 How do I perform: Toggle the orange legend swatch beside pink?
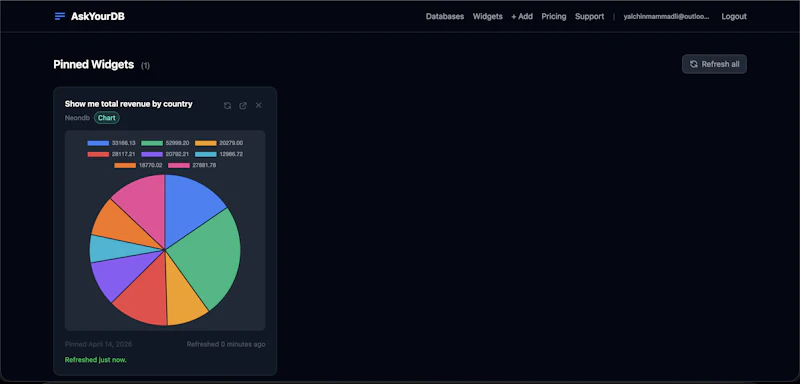tap(125, 165)
